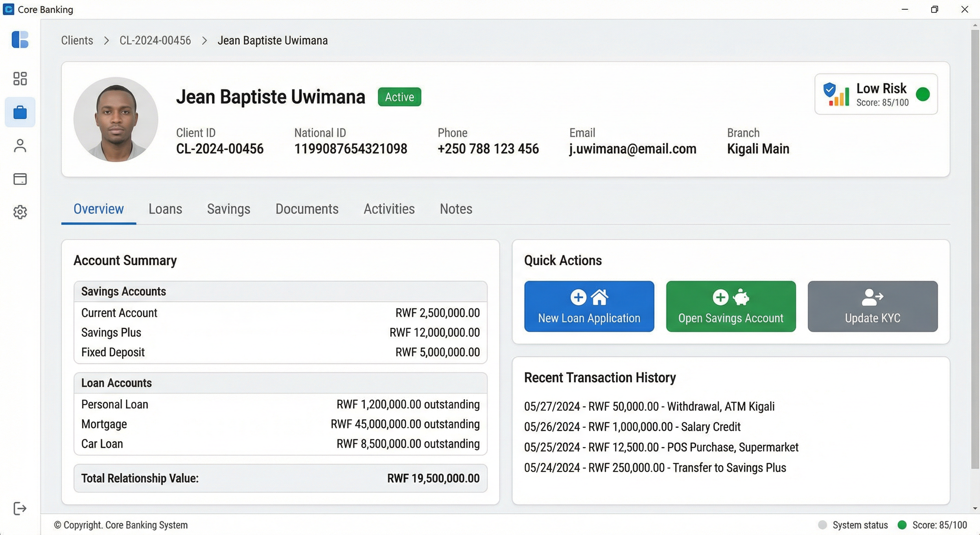Screen dimensions: 980x535
Task: Start a New Loan Application
Action: pyautogui.click(x=588, y=306)
